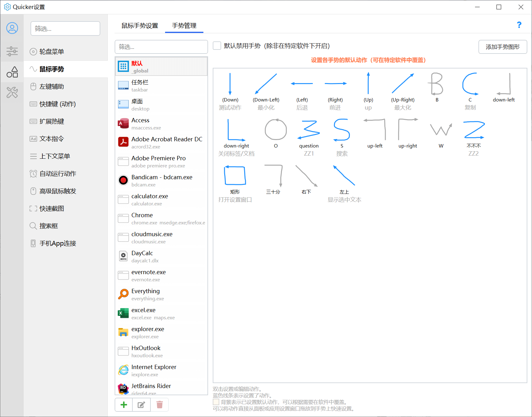This screenshot has height=417, width=532.
Task: Toggle 默认禁用手势 checkbox
Action: (217, 46)
